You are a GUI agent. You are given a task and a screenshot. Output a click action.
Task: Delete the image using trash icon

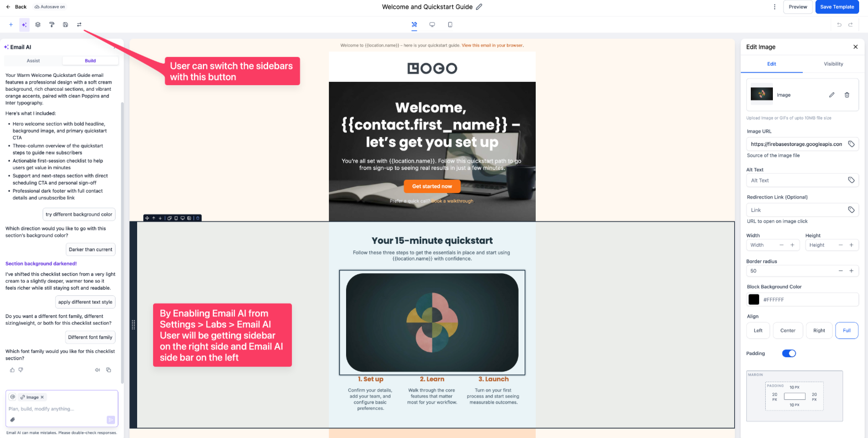coord(846,95)
